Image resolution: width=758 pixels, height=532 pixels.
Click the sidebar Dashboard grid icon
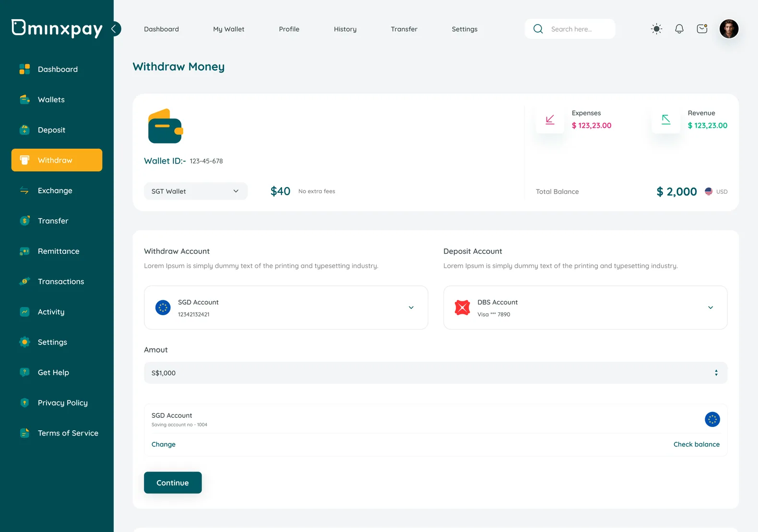24,69
